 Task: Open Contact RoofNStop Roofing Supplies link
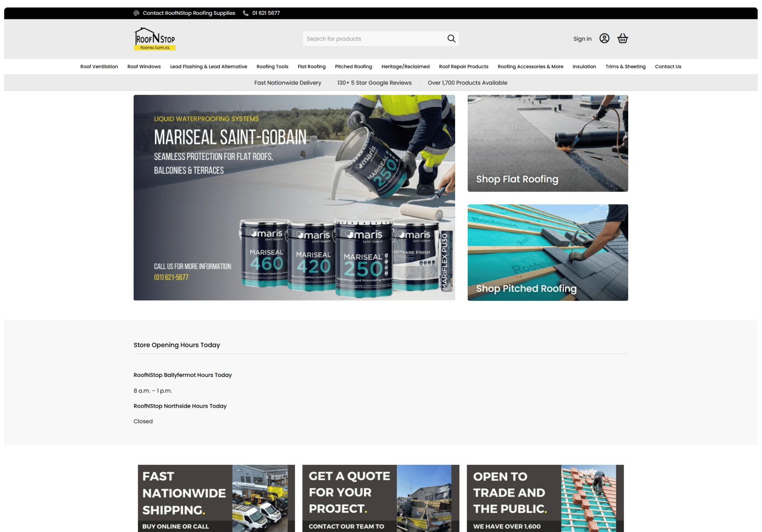189,13
